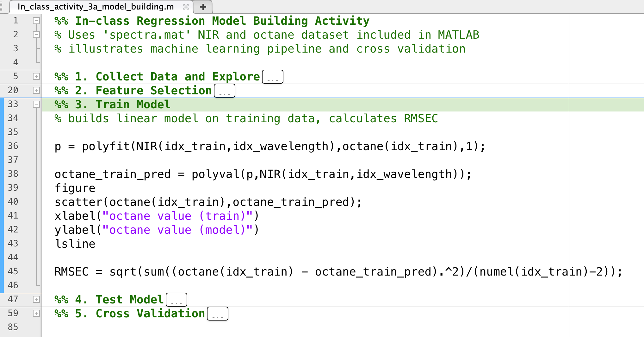Expand section 5 Cross Validation fold
644x337 pixels.
(36, 314)
